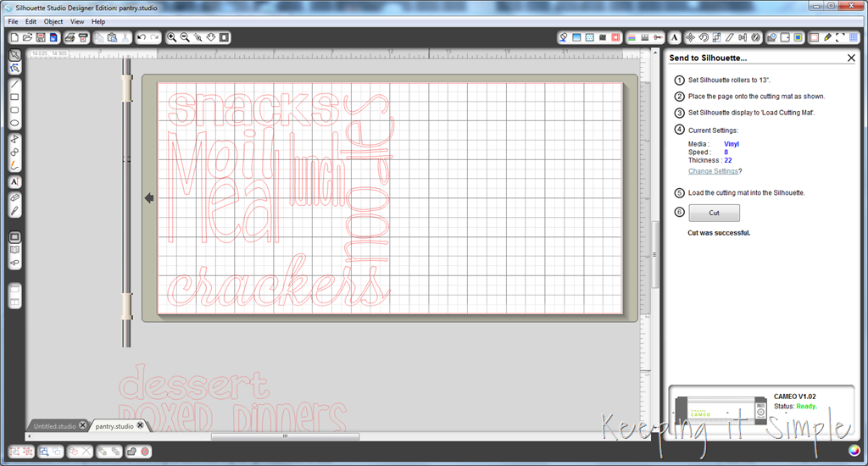Screen dimensions: 868x466
Task: Open the Fill Pattern window icon
Action: pos(590,37)
